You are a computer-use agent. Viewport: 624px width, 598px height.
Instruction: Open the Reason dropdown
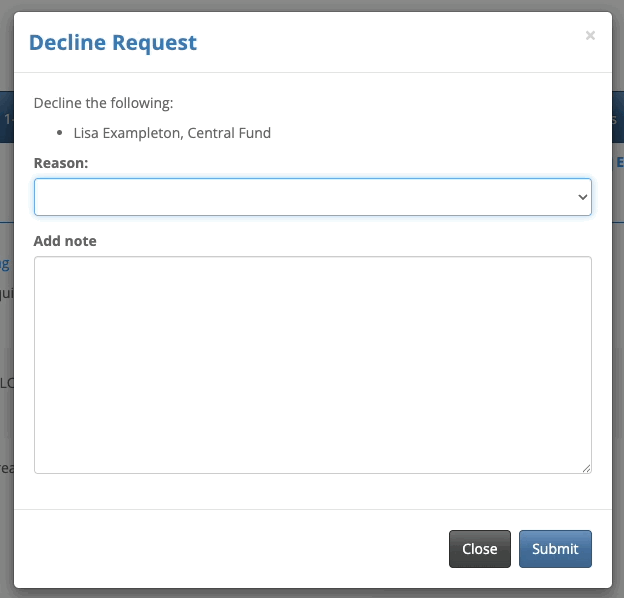coord(312,197)
